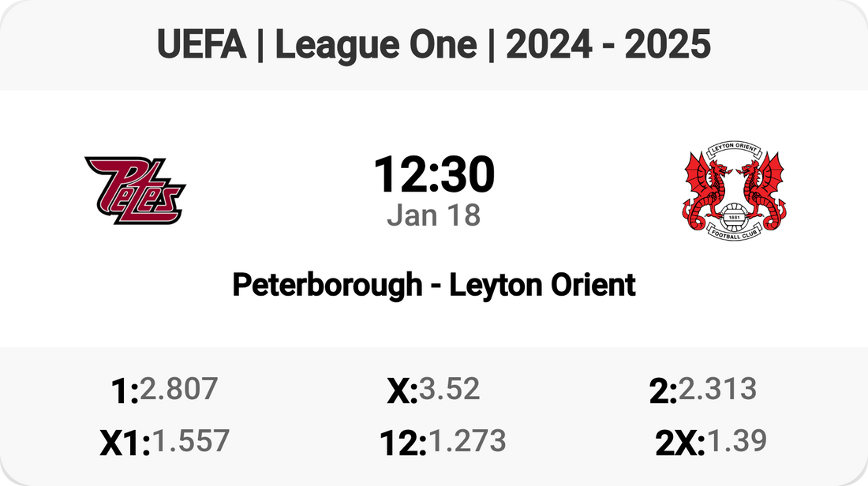Viewport: 868px width, 486px height.
Task: Pick double chance odds 1.557
Action: (x=190, y=441)
